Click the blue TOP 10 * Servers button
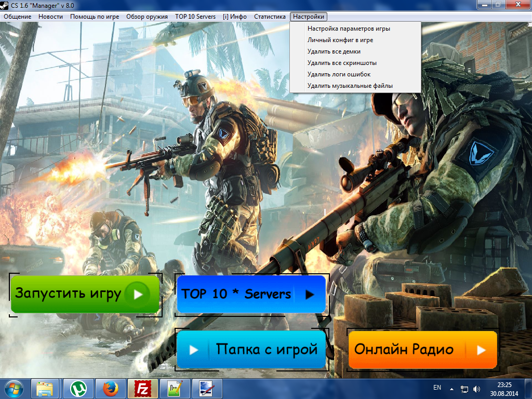532x399 pixels. coord(251,294)
